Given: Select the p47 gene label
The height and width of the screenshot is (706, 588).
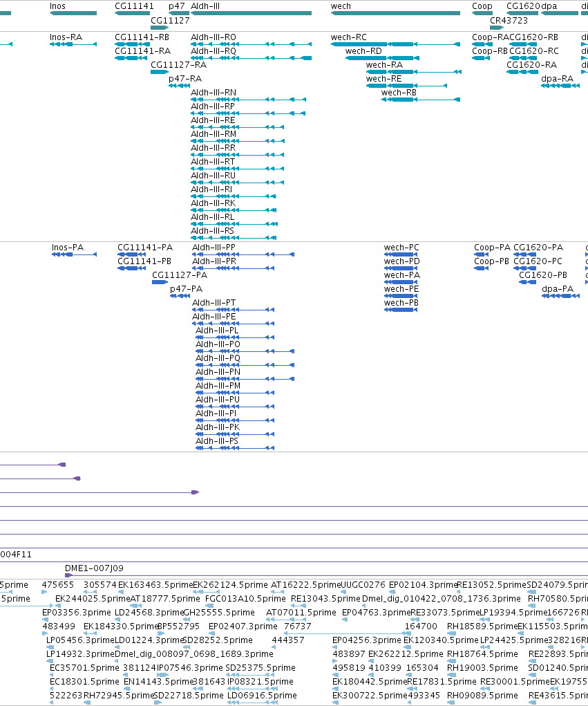Looking at the screenshot, I should (x=176, y=7).
